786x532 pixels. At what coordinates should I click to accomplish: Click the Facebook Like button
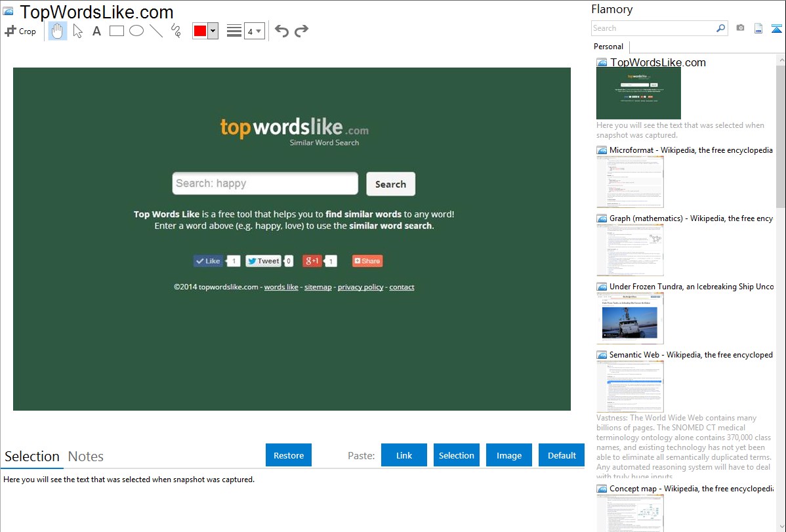[208, 260]
